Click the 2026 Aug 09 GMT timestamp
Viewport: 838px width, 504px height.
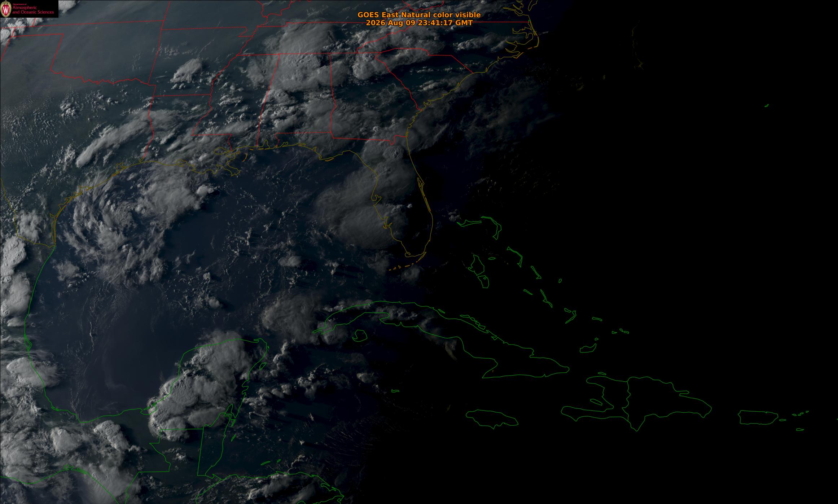point(419,23)
